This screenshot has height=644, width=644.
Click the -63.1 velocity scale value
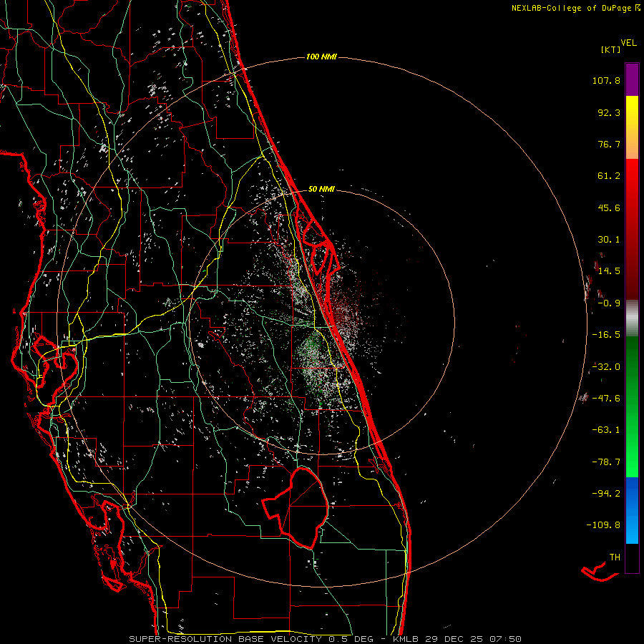coord(606,430)
